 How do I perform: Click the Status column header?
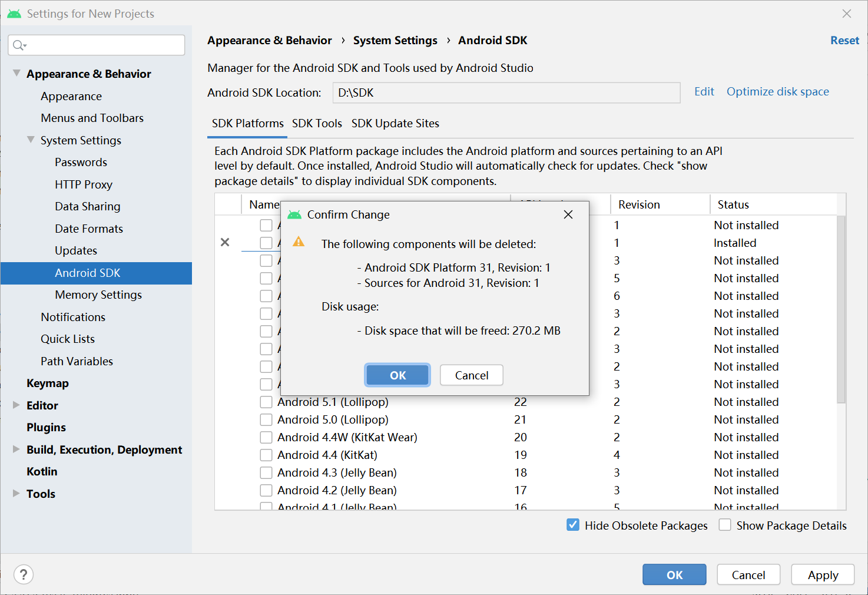773,204
